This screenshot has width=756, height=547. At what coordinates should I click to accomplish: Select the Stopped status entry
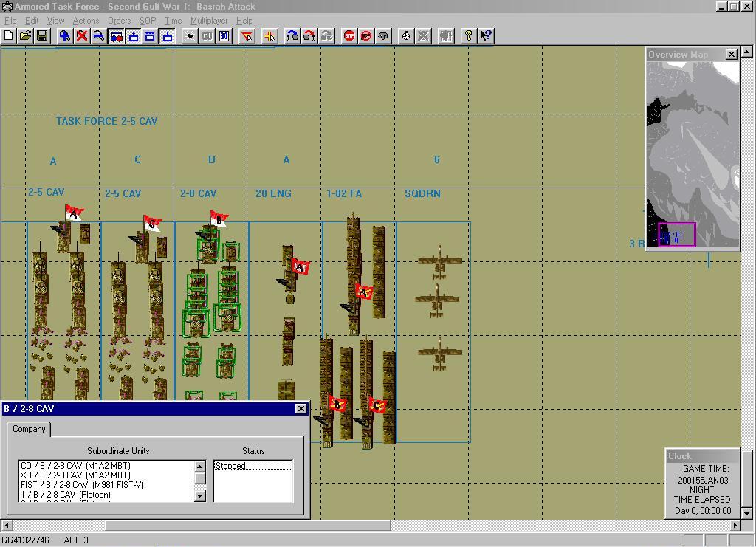(x=252, y=466)
